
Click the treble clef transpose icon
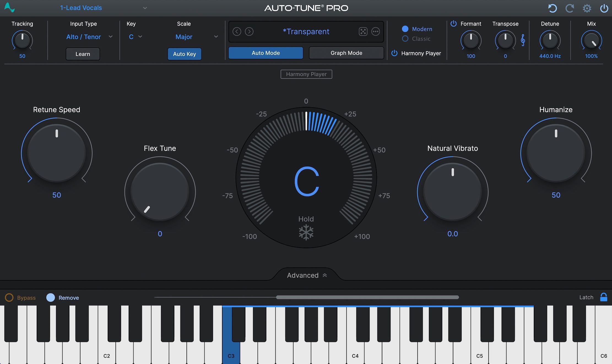point(523,40)
